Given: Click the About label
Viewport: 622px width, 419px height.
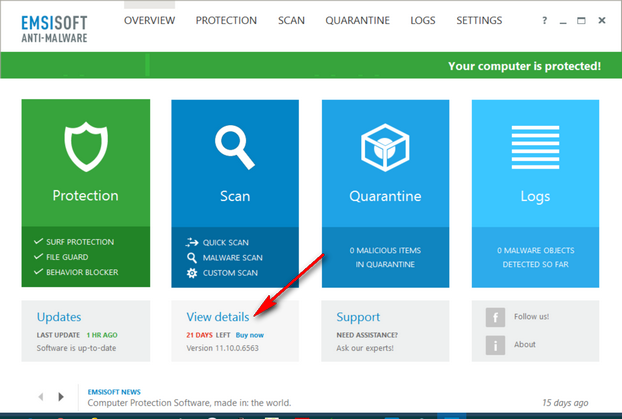Looking at the screenshot, I should (x=525, y=344).
